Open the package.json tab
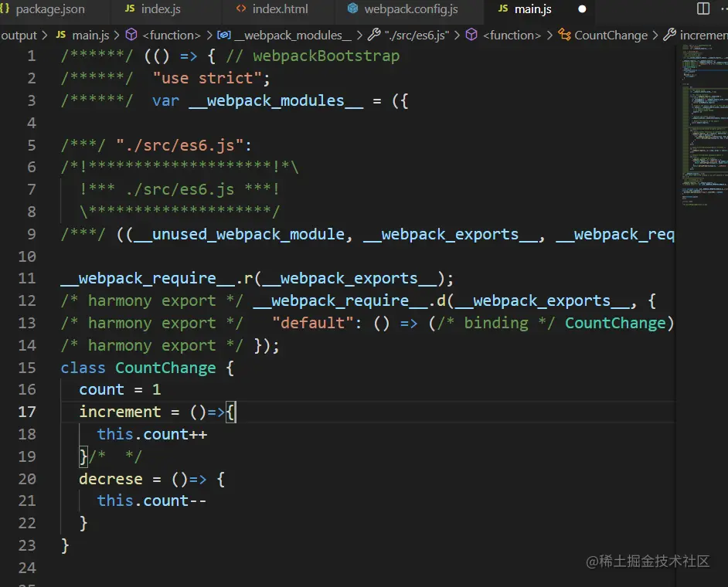Screen dimensions: 728x587 click(x=50, y=9)
